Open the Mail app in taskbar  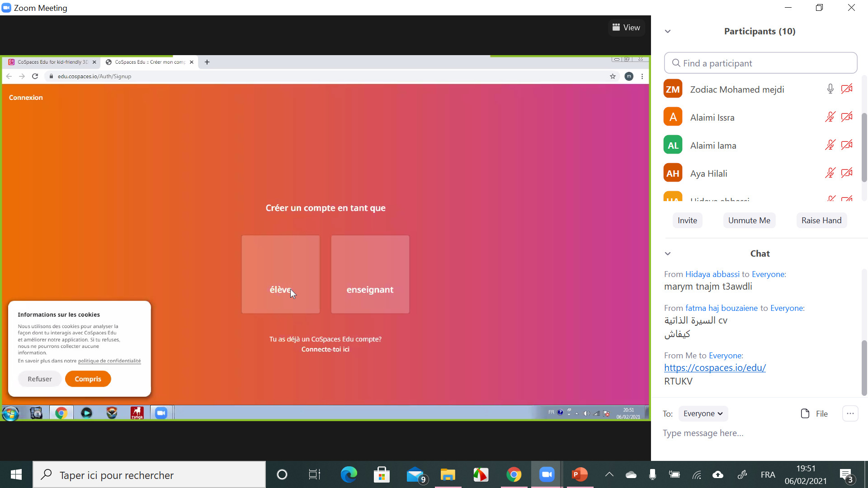coord(415,474)
